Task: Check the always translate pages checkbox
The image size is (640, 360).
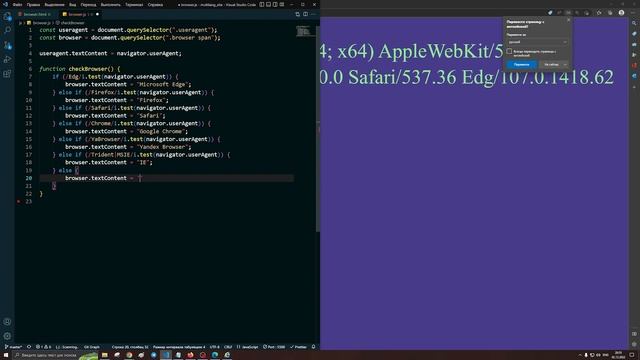Action: [509, 51]
